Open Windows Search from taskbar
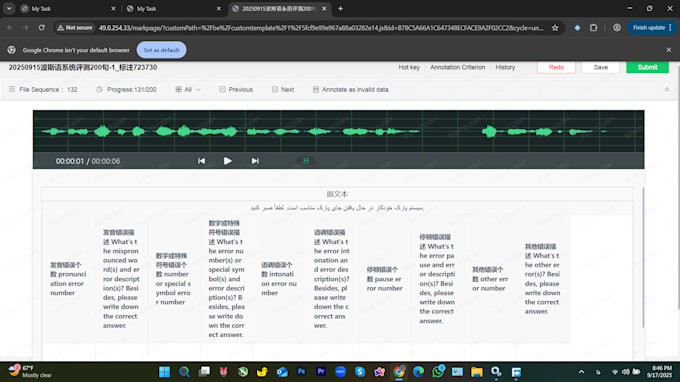This screenshot has height=382, width=680. pyautogui.click(x=184, y=372)
